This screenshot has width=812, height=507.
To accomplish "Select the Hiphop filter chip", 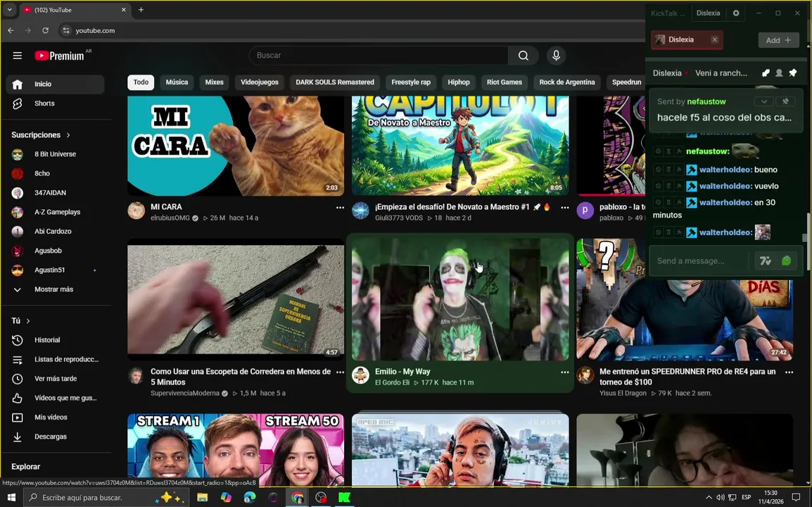I will point(459,82).
